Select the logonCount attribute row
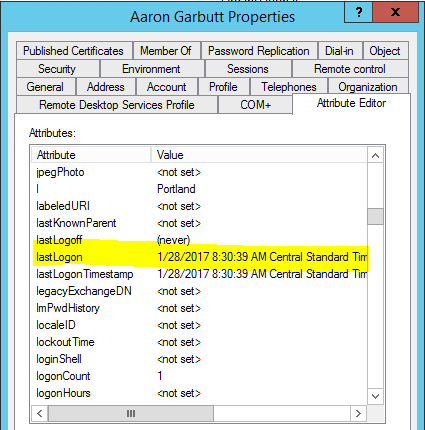This screenshot has width=425, height=430. [199, 376]
